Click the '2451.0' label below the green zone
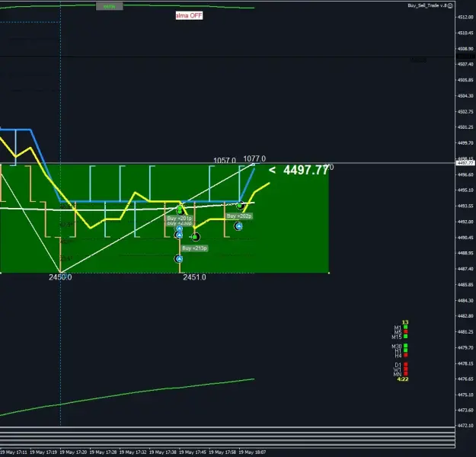This screenshot has width=476, height=457. click(x=195, y=277)
